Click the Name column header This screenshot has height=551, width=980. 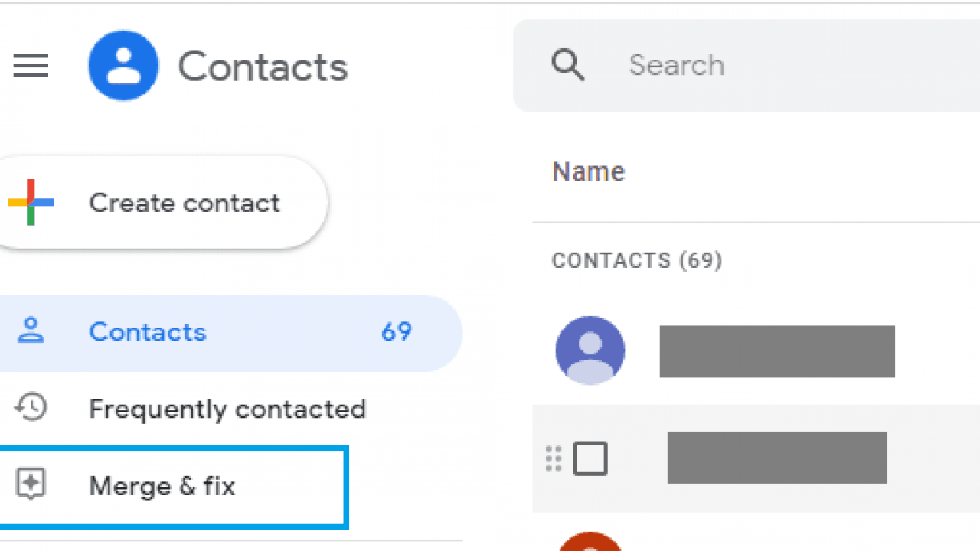click(588, 172)
